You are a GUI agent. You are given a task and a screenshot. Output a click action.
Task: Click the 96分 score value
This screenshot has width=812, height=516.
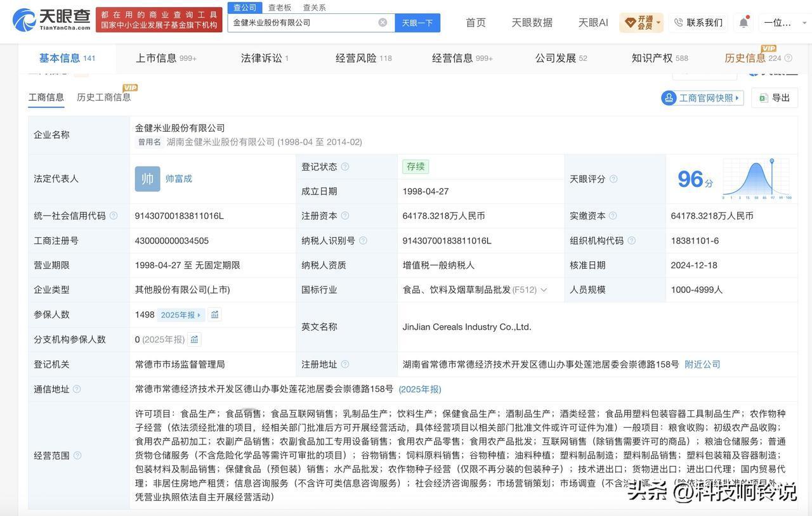point(695,179)
